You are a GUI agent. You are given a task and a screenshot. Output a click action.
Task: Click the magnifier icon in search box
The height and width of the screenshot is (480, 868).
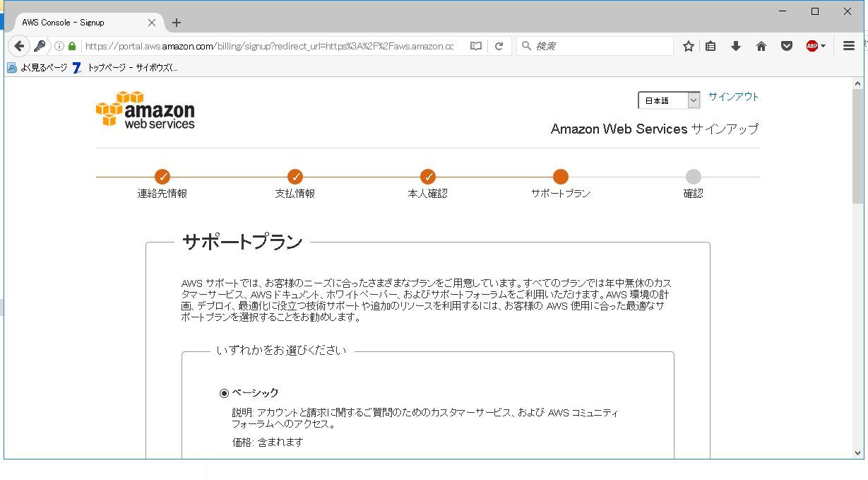point(526,46)
